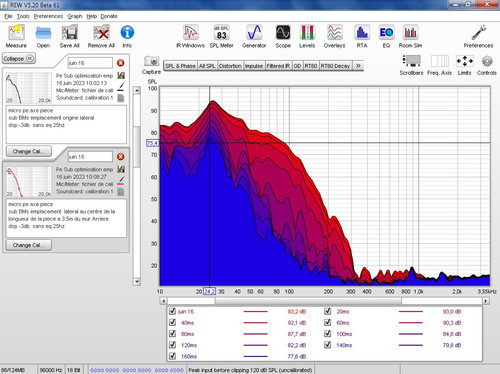This screenshot has width=500, height=374.
Task: Collapse the measurements panel
Action: [19, 58]
